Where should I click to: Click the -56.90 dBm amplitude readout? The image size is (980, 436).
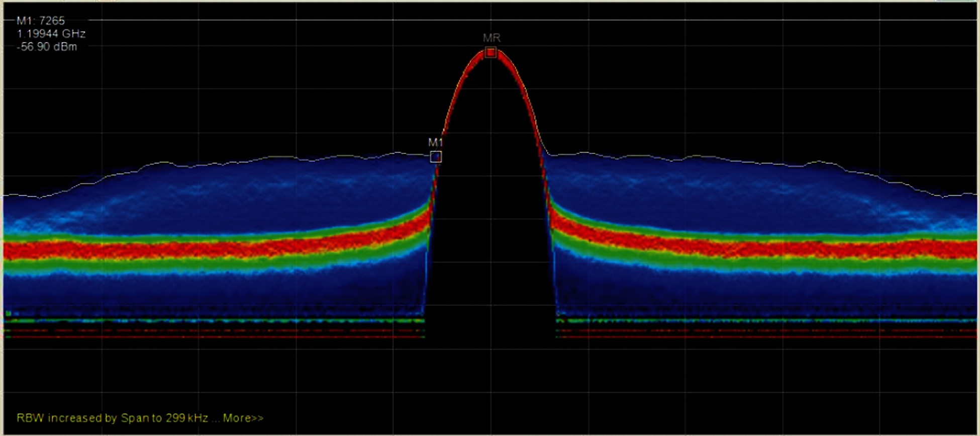coord(47,47)
